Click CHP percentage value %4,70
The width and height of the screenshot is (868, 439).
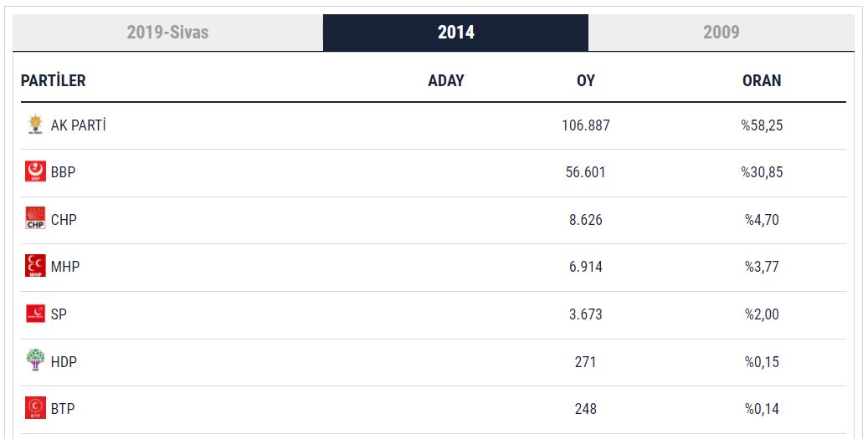coord(762,220)
